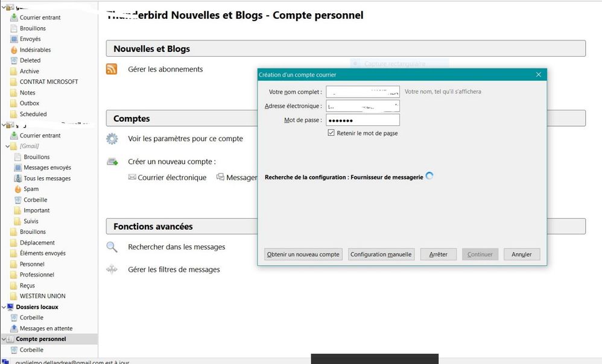The image size is (602, 364).
Task: Click the new account icon beside Créer un nouveau compte
Action: pyautogui.click(x=112, y=162)
